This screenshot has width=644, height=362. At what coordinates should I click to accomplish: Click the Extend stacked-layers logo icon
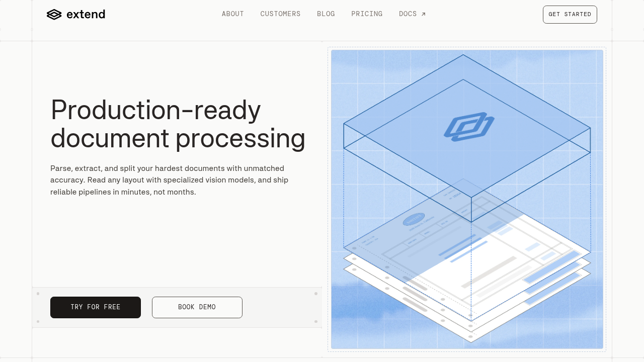54,15
